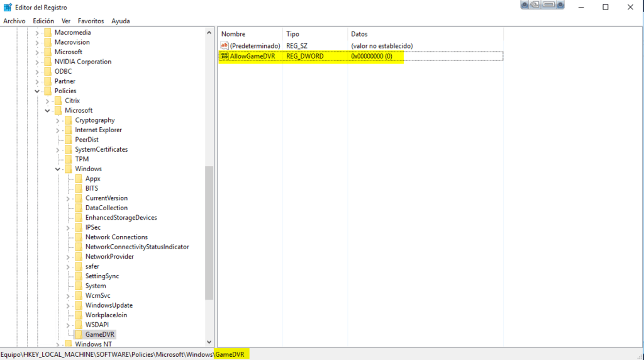The image size is (644, 360).
Task: Expand the Partner key
Action: (x=37, y=81)
